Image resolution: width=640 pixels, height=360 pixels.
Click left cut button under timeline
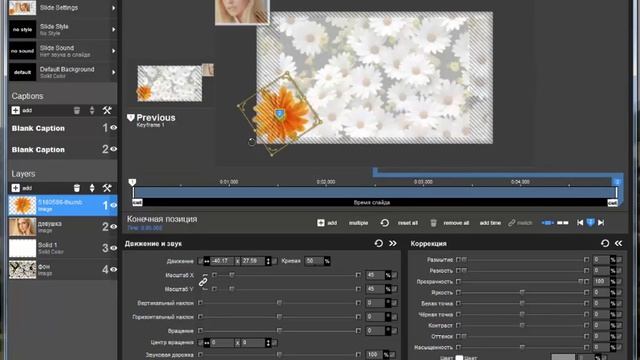point(137,202)
